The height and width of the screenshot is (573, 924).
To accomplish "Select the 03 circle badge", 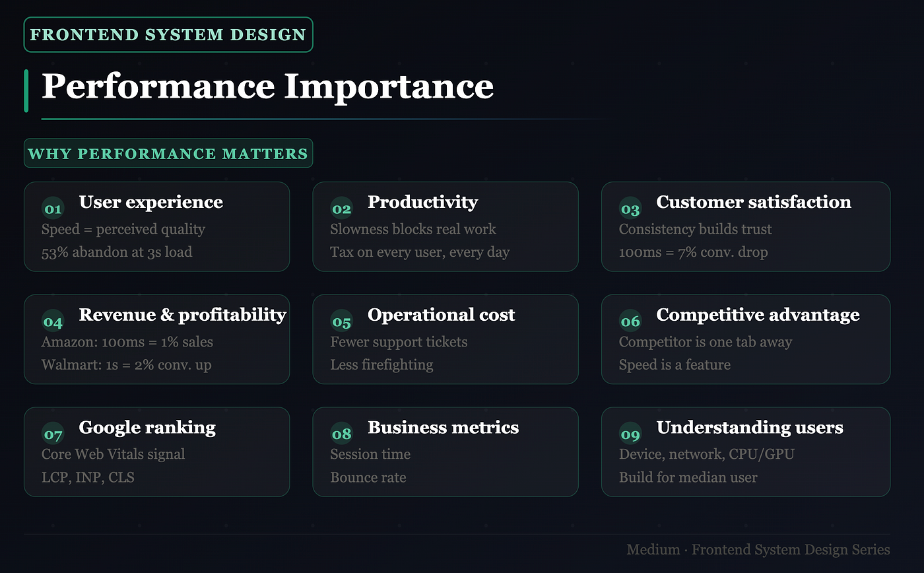I will pos(630,209).
